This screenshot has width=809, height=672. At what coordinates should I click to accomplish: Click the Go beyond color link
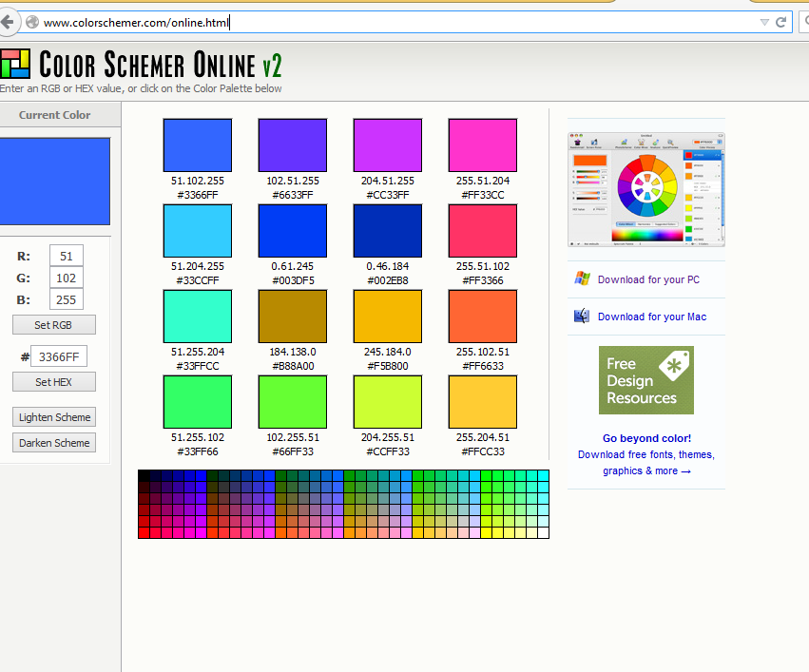[x=645, y=438]
